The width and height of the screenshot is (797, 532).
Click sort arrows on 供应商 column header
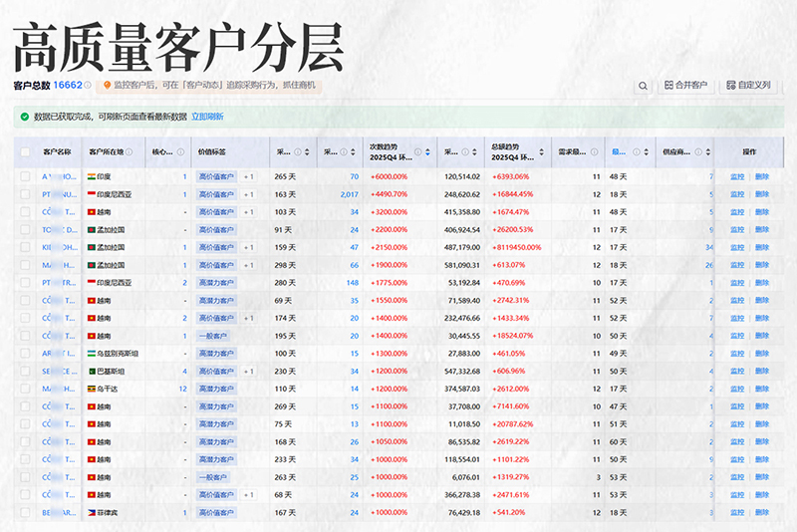pyautogui.click(x=706, y=152)
